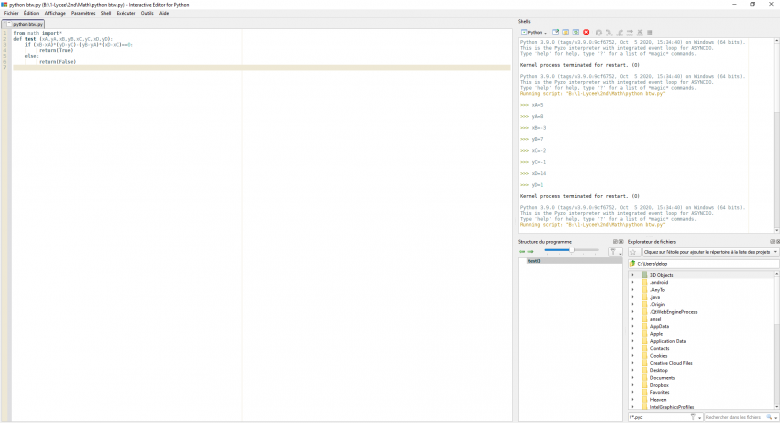Open the Exécuter menu
Image resolution: width=780 pixels, height=423 pixels.
(126, 13)
